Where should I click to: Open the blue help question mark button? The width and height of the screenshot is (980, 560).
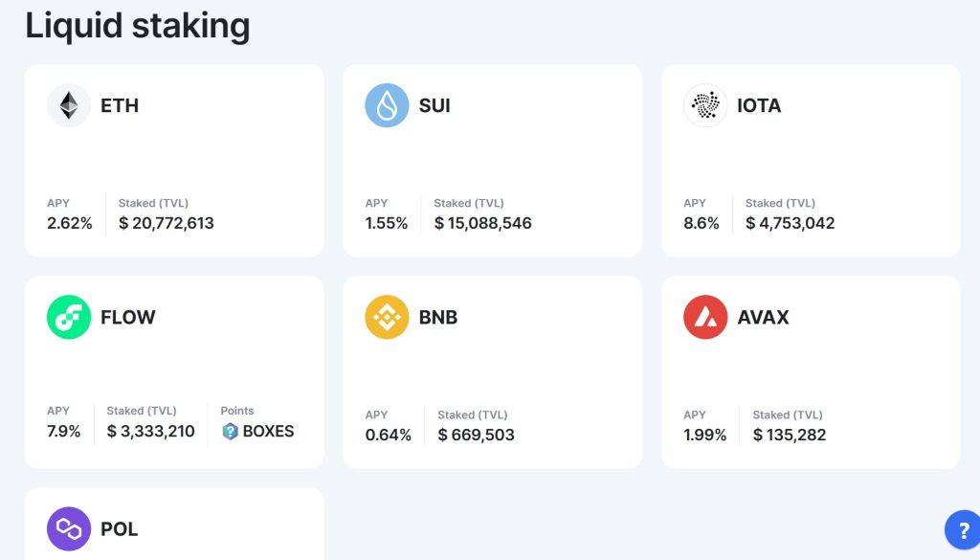tap(961, 529)
